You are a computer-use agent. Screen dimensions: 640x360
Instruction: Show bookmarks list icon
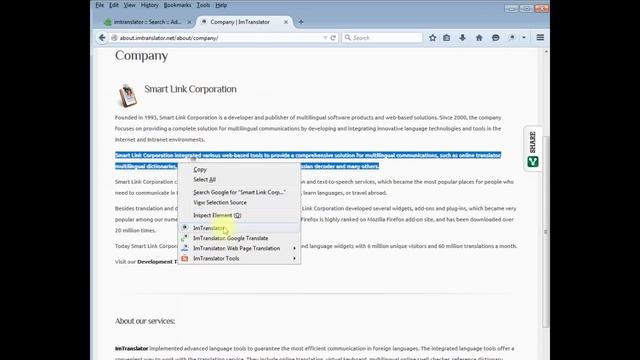447,38
